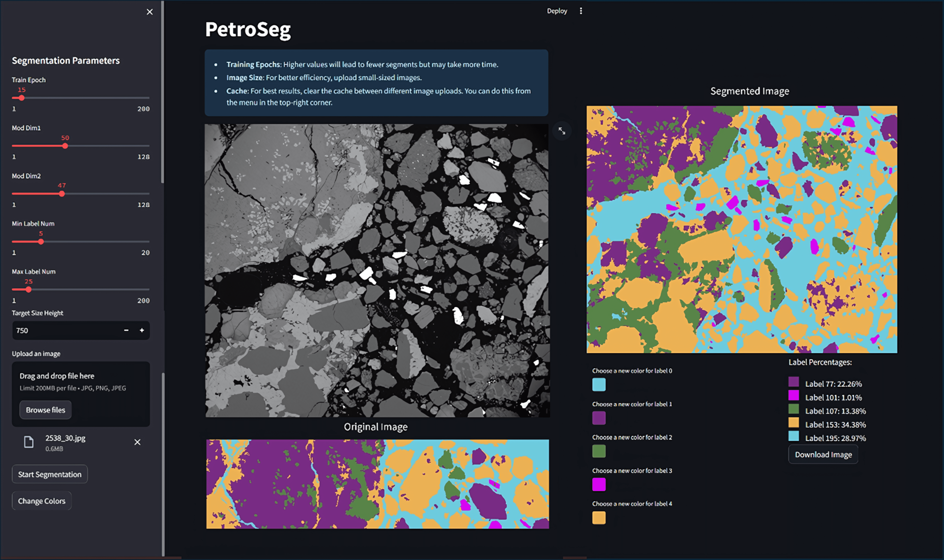Decrease Target Size Height with minus
Screen dimensions: 944x560
click(126, 330)
